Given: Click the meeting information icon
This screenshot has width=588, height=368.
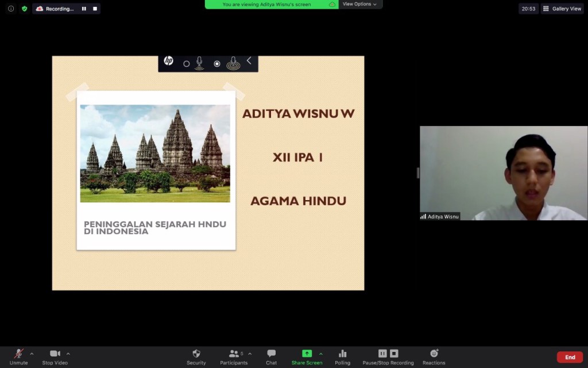Looking at the screenshot, I should tap(11, 9).
